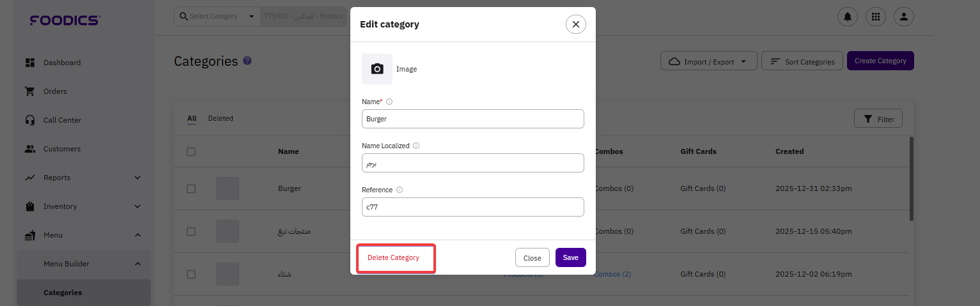
Task: Click the Categories help question icon
Action: click(247, 61)
